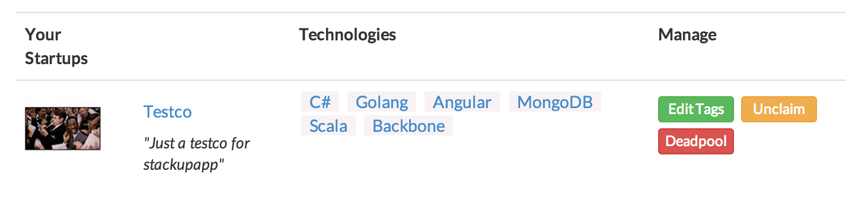View startups tagged with Golang
This screenshot has height=215, width=868.
click(x=382, y=102)
